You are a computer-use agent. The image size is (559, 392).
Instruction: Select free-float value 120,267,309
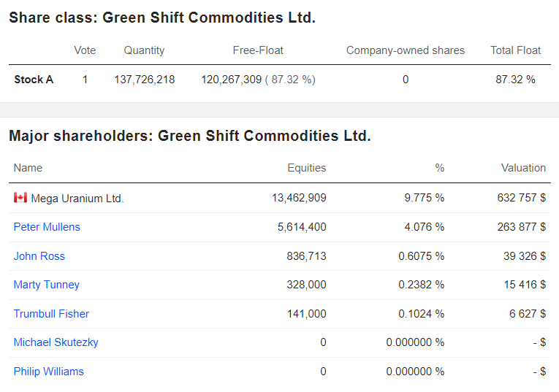[x=232, y=80]
